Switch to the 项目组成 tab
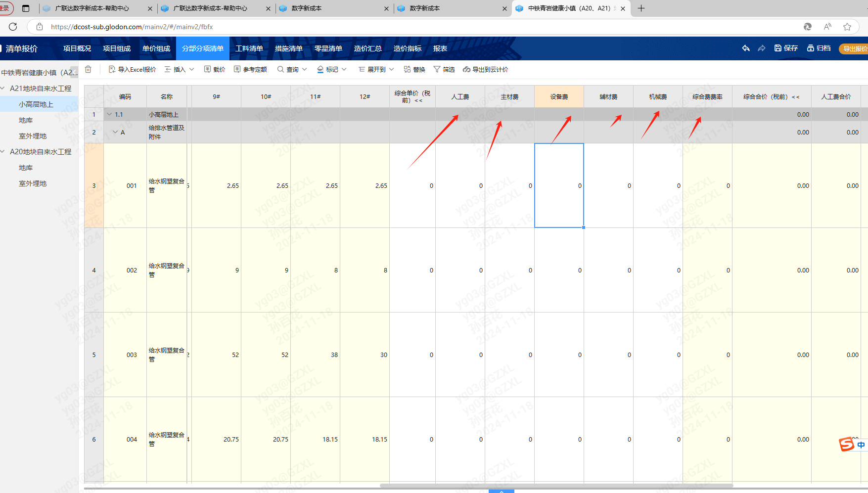Screen dimensions: 868x493 click(x=117, y=48)
